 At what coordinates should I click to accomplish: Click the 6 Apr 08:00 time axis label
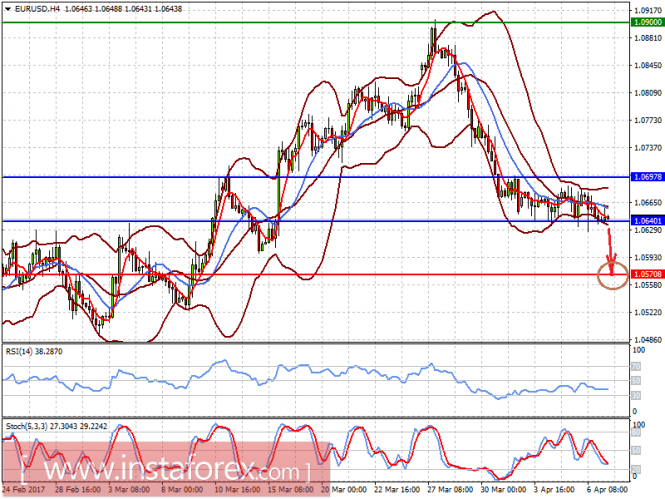pos(607,489)
